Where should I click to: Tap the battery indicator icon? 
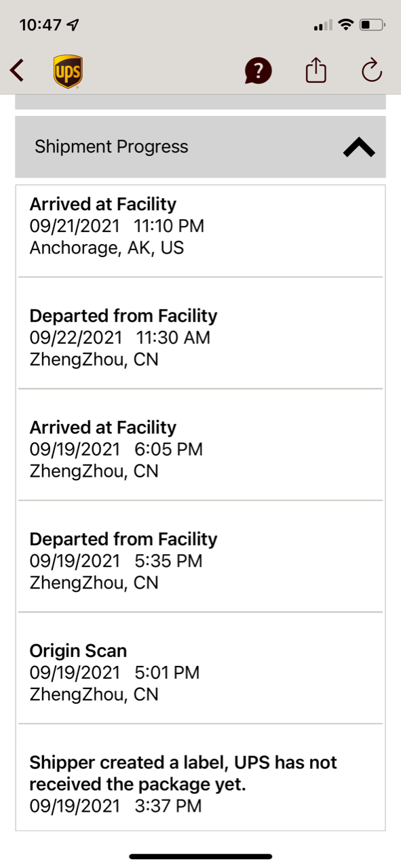(372, 26)
